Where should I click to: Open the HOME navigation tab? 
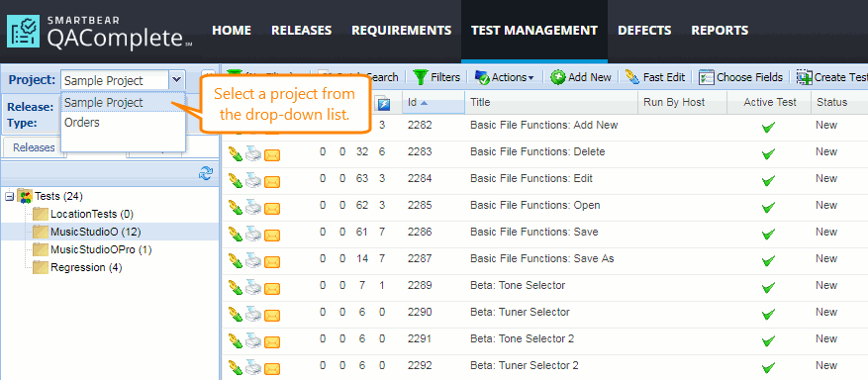(x=232, y=31)
